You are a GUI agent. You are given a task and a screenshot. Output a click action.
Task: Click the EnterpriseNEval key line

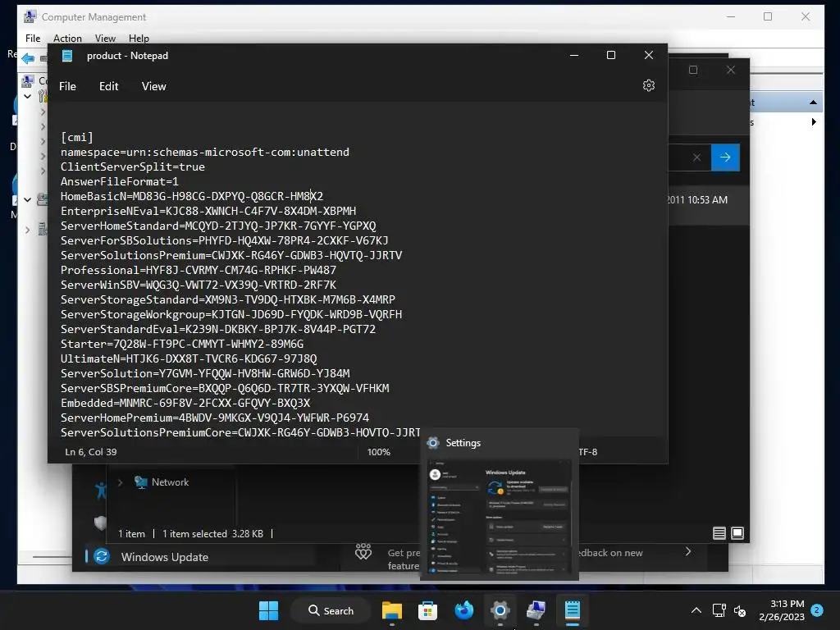coord(208,211)
